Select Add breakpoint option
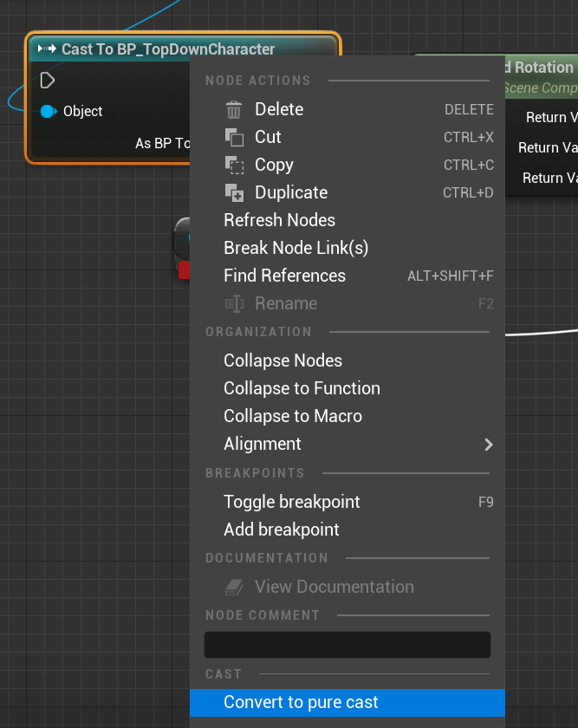 (x=281, y=530)
